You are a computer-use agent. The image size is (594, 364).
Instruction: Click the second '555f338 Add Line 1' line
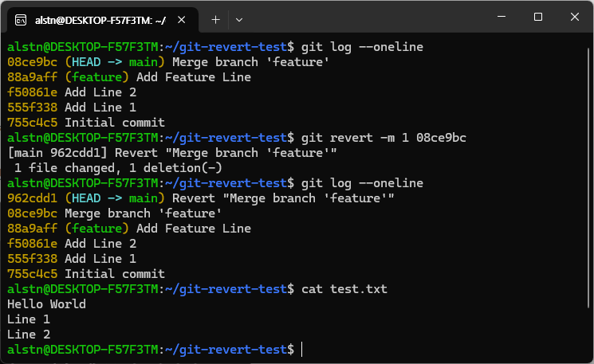(x=72, y=259)
